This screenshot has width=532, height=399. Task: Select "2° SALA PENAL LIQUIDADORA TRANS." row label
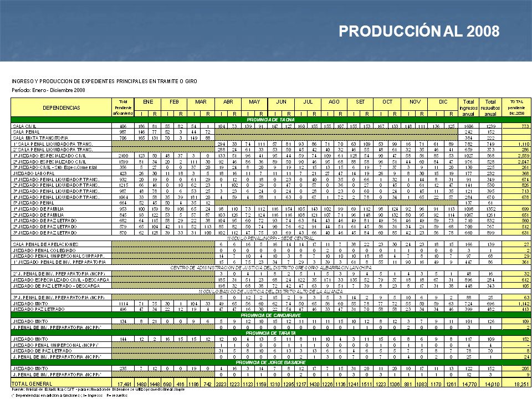point(53,150)
